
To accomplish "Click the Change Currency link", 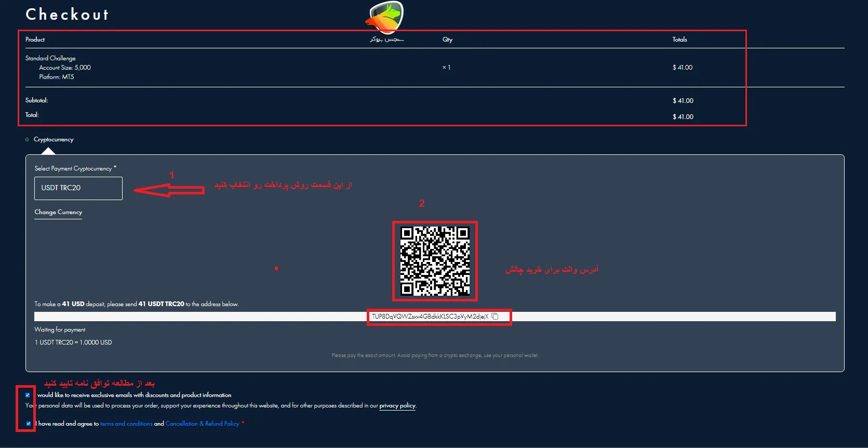I will pyautogui.click(x=58, y=212).
